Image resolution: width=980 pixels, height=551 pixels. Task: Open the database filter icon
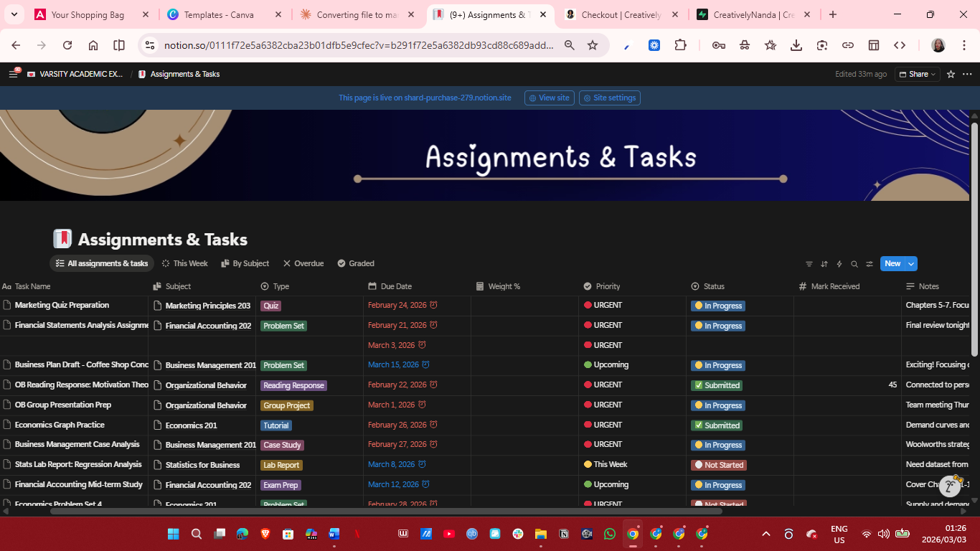pos(809,263)
